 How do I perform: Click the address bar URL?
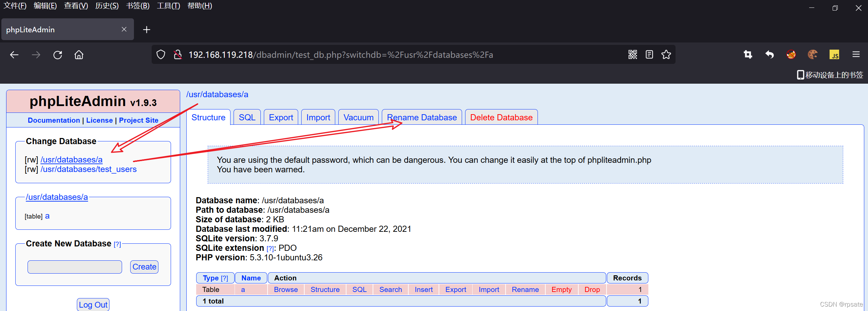[341, 55]
